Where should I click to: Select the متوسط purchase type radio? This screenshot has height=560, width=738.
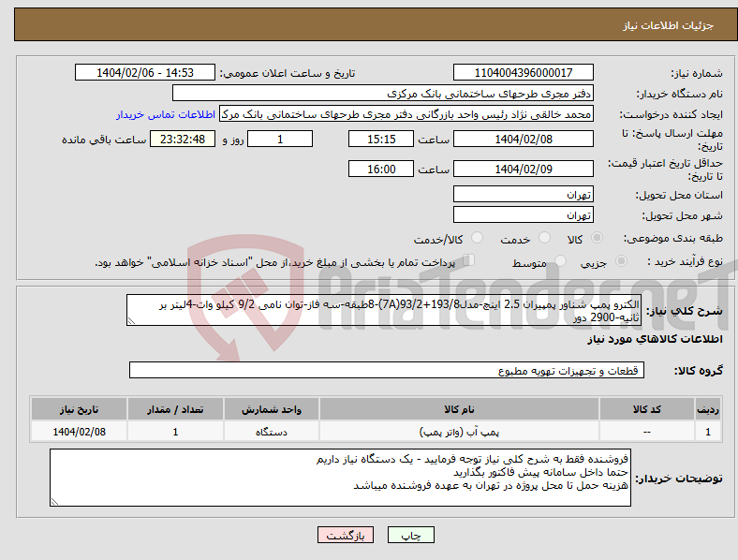[560, 260]
